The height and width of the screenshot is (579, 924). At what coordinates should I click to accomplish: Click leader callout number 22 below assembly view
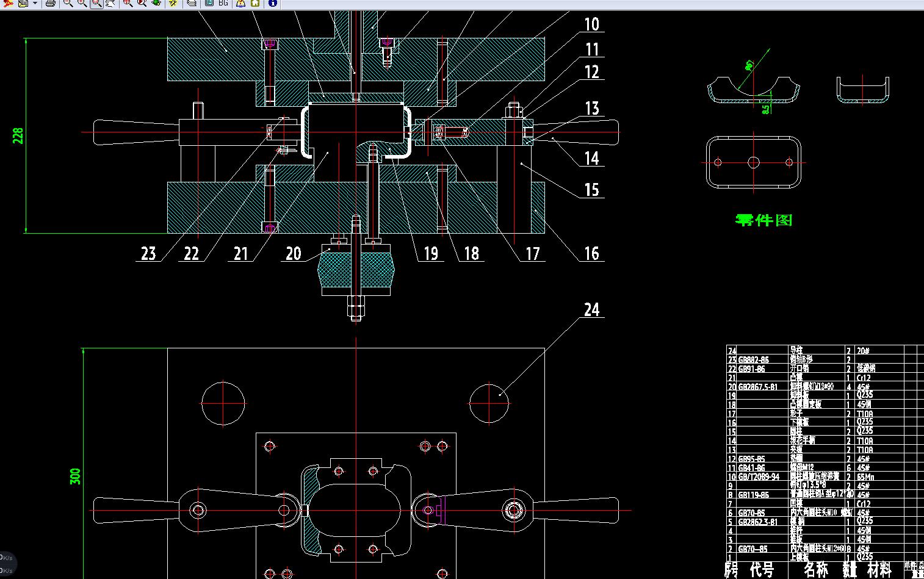(x=192, y=254)
